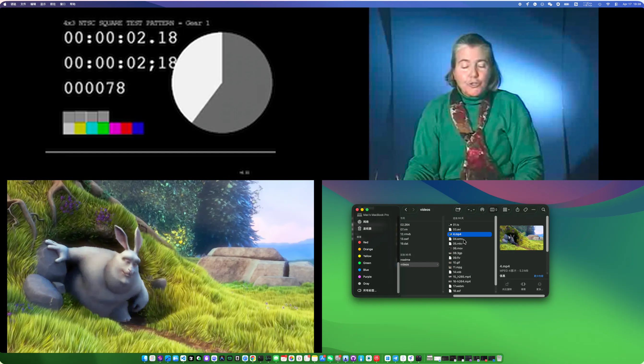Open Visual Studio Code from the Dock

[183, 358]
